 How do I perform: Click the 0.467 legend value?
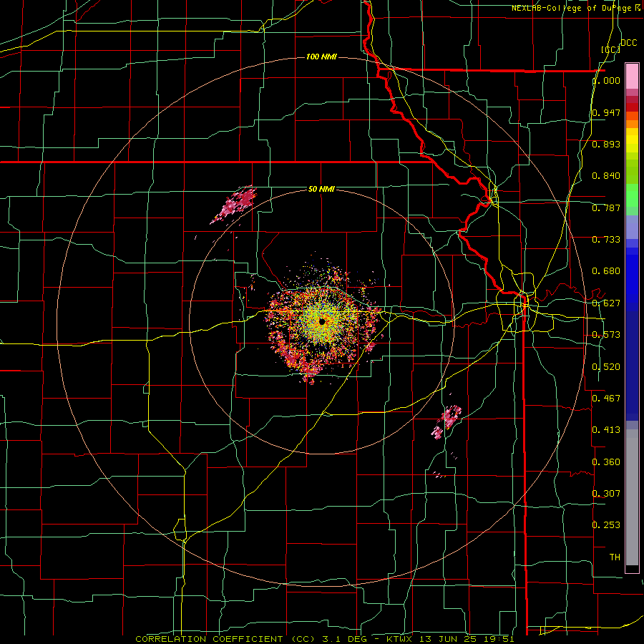click(606, 398)
